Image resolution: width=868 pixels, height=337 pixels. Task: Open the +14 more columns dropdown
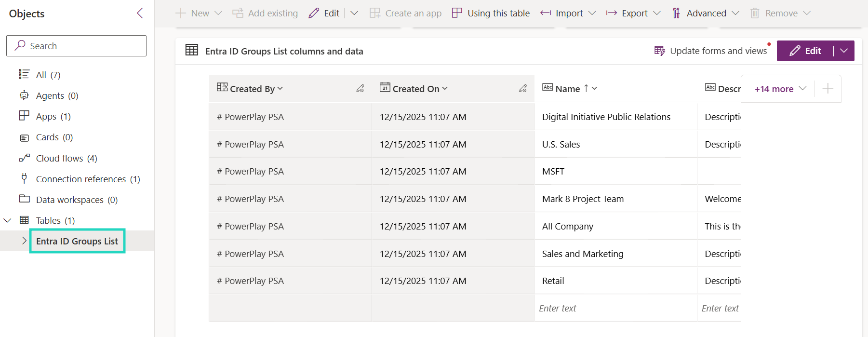pos(780,89)
